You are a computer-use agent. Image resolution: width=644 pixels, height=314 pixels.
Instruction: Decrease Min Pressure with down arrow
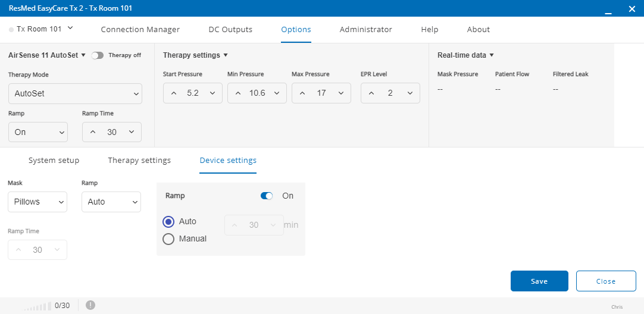(x=277, y=93)
